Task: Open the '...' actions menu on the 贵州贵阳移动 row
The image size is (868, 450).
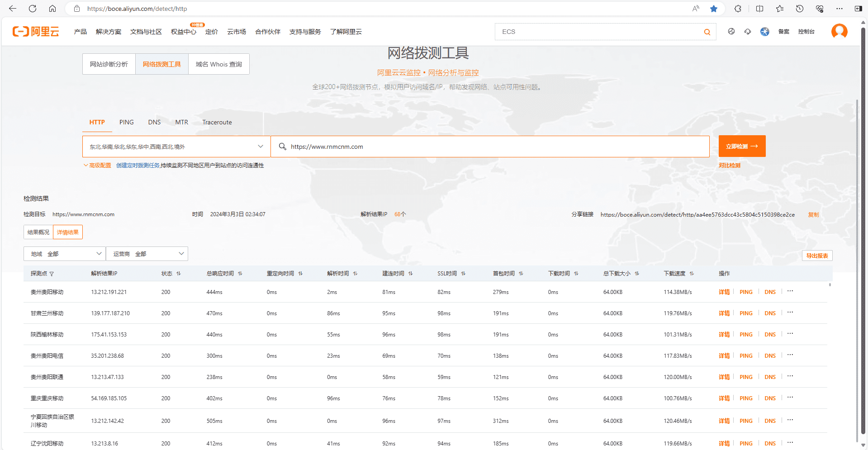Action: coord(790,291)
